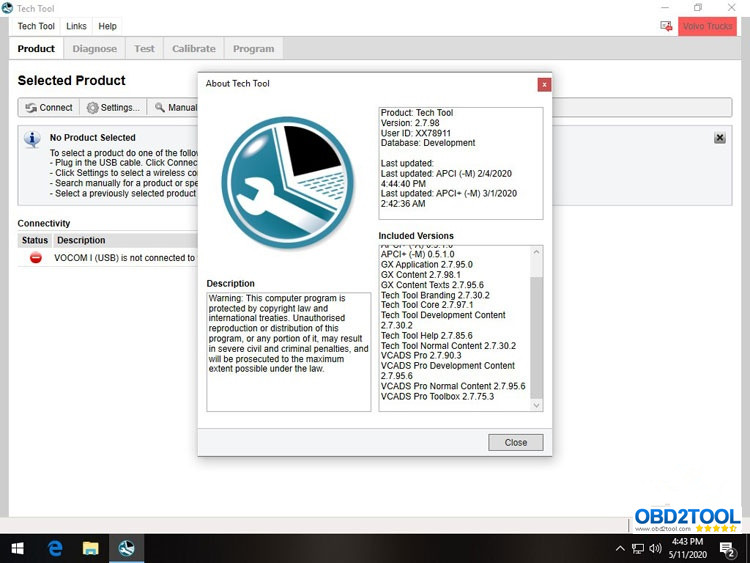This screenshot has width=750, height=563.
Task: Click the Included Versions scroll up arrow
Action: (537, 252)
